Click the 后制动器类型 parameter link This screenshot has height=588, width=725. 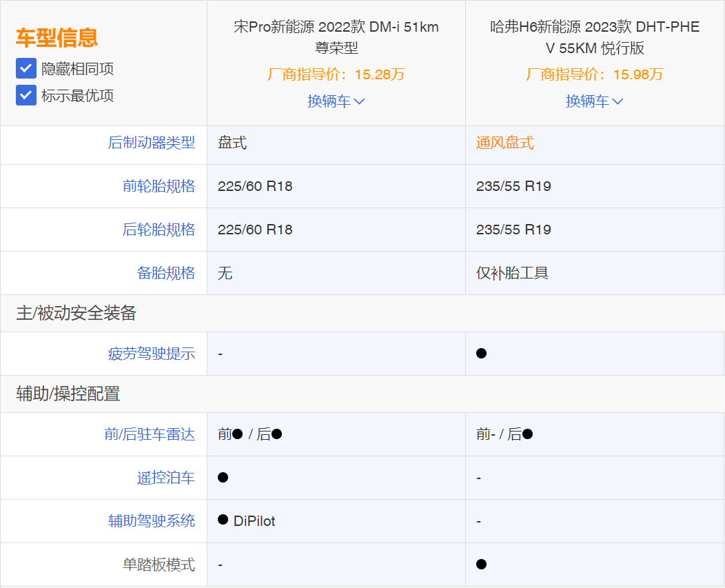[x=152, y=143]
